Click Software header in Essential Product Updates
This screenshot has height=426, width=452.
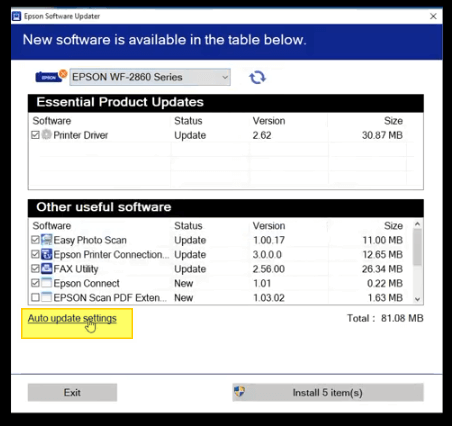point(52,121)
